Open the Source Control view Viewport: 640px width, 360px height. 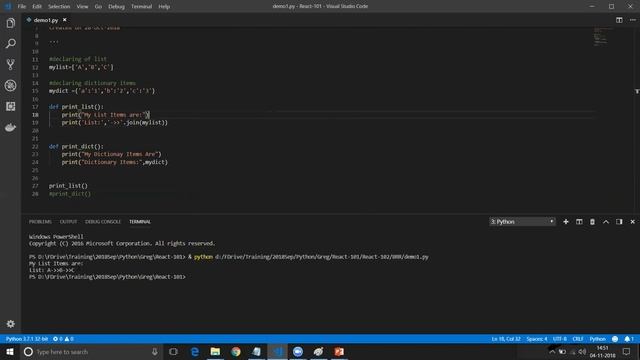(11, 64)
